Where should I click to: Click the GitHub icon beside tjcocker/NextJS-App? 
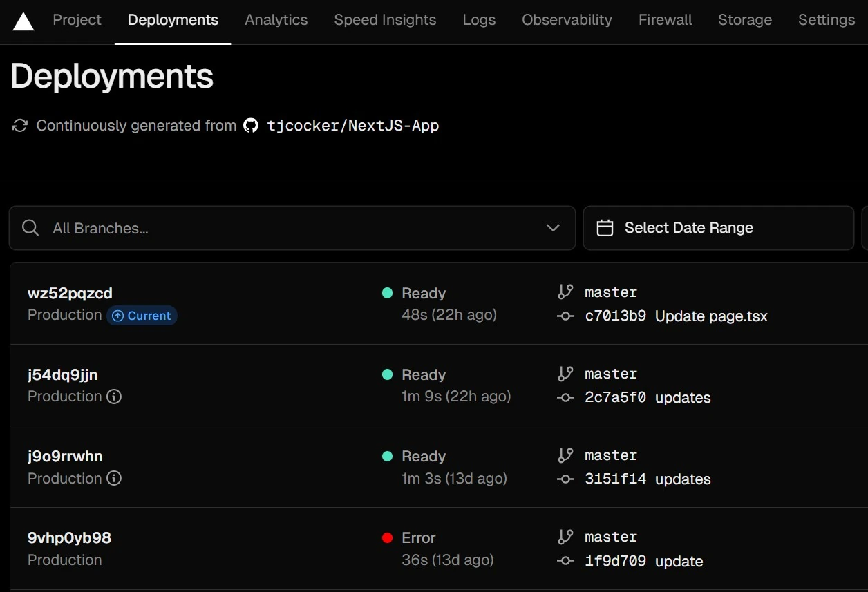[x=251, y=126]
